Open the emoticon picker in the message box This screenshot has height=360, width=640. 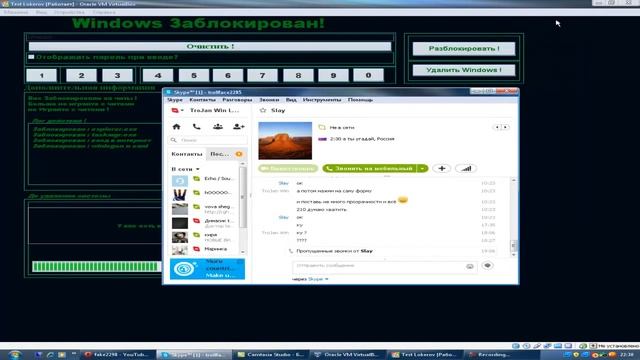pos(470,266)
